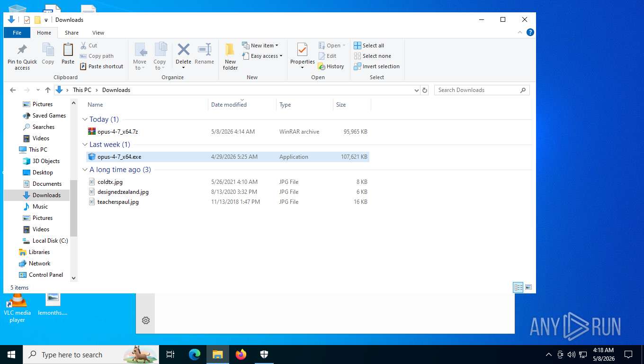Viewport: 644px width, 364px height.
Task: Select opus-4-7_x64.exe application
Action: [228, 157]
